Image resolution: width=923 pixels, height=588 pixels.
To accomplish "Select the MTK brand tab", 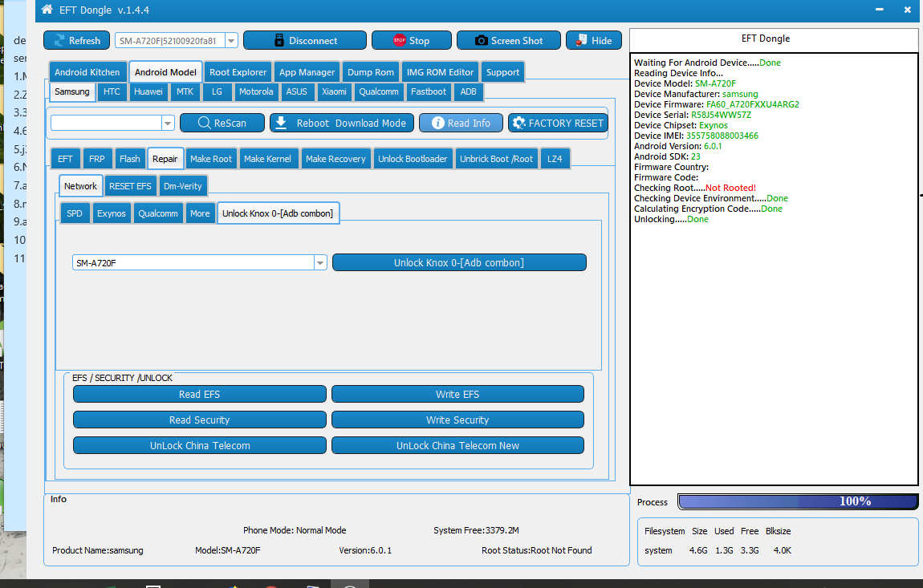I will pyautogui.click(x=185, y=91).
